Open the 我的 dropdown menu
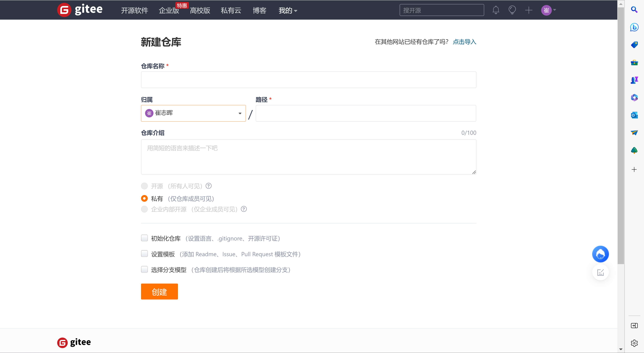 pyautogui.click(x=288, y=11)
